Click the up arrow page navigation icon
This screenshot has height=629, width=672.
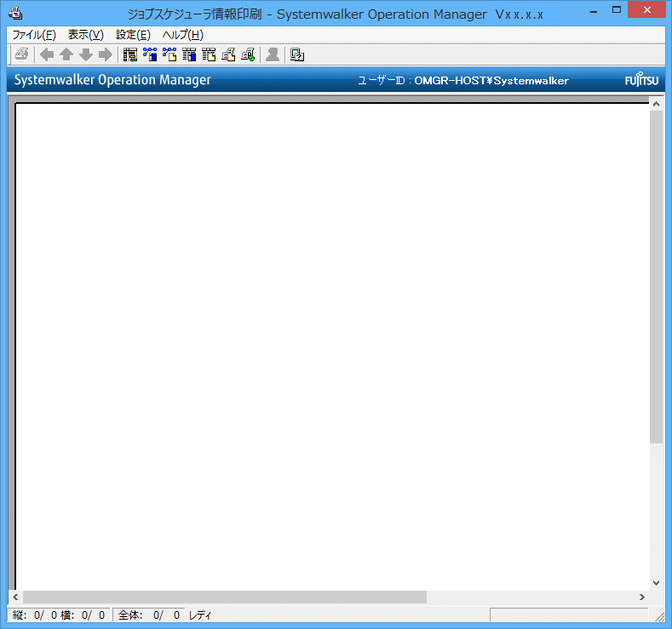[66, 54]
